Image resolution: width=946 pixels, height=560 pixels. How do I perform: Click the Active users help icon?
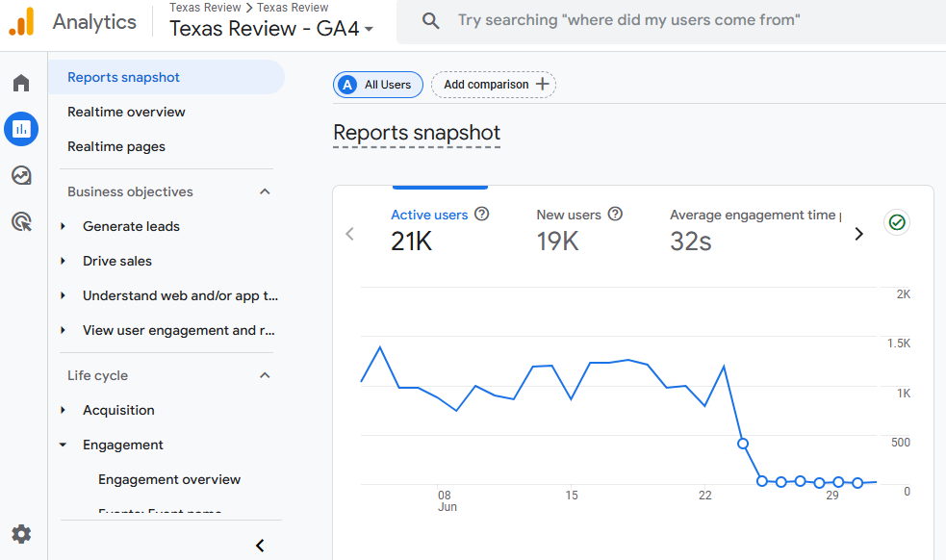click(x=481, y=214)
